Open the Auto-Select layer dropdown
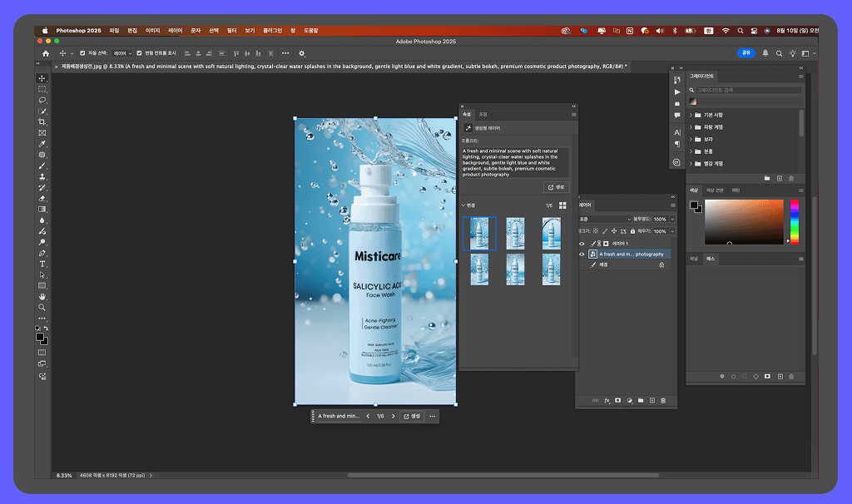The image size is (852, 504). (x=122, y=53)
